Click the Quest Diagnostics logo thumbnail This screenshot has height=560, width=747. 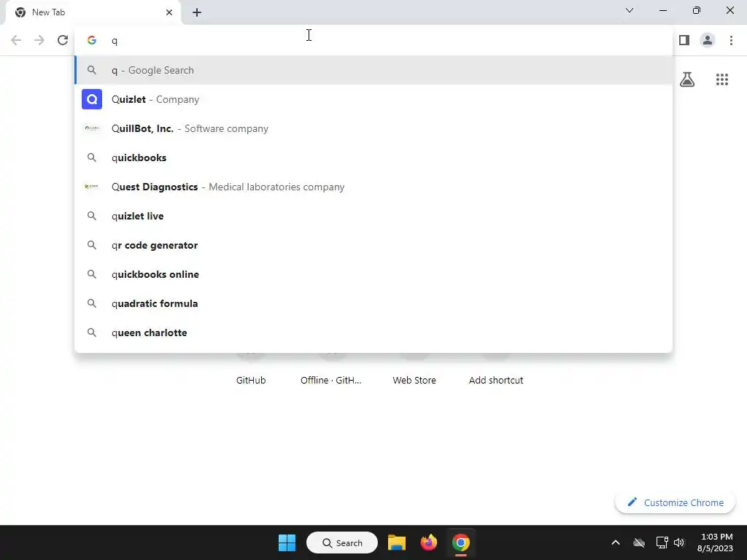pos(92,187)
